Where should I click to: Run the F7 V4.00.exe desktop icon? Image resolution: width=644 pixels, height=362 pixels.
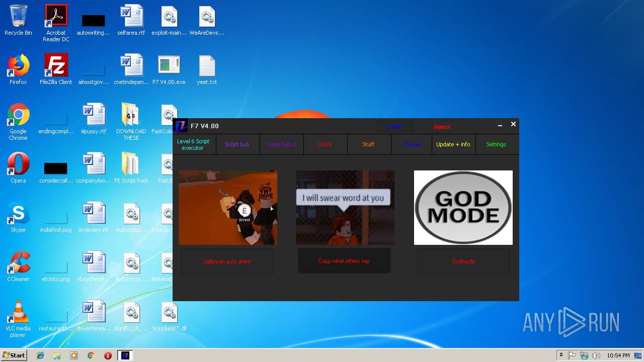coord(169,69)
